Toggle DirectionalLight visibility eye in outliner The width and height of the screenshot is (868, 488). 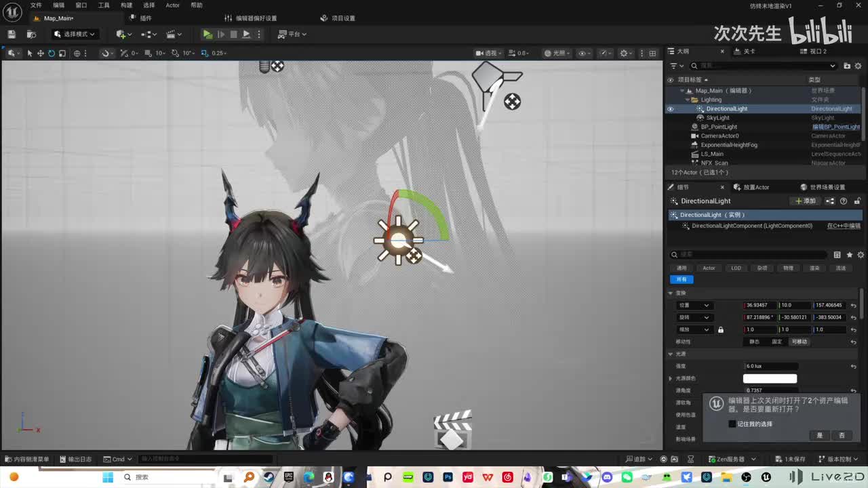[670, 108]
